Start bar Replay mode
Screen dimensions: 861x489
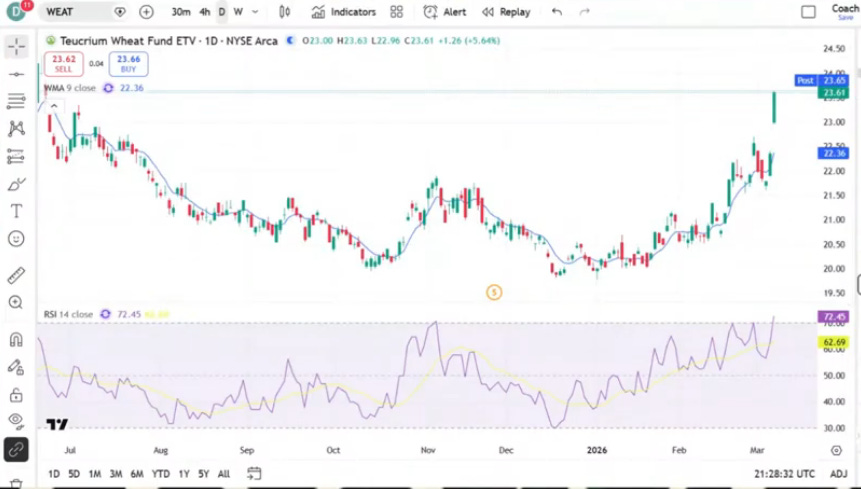[506, 12]
